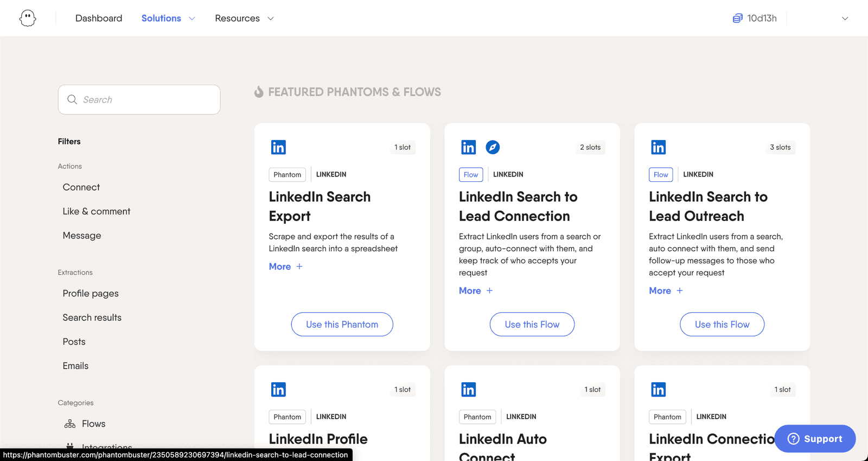Filter by Posts extraction

(x=74, y=342)
